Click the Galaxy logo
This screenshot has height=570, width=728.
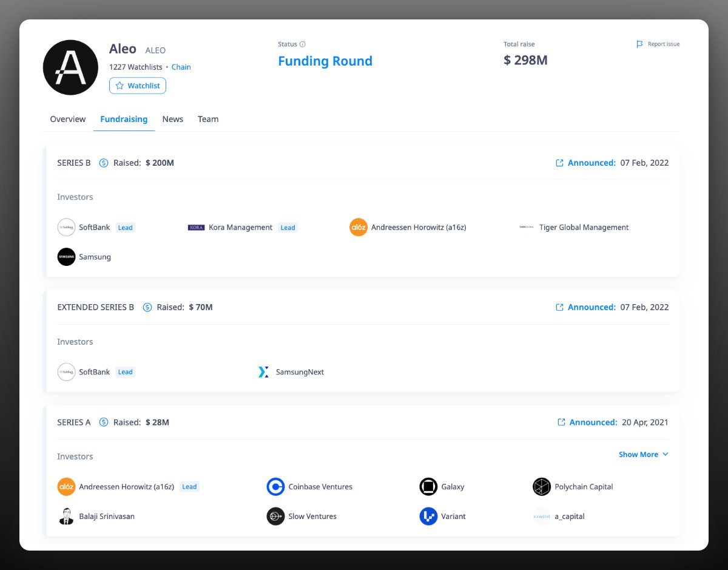coord(428,486)
